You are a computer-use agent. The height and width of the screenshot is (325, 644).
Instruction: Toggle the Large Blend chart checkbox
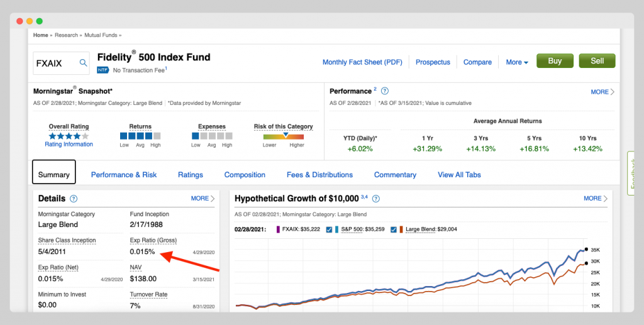tap(394, 229)
